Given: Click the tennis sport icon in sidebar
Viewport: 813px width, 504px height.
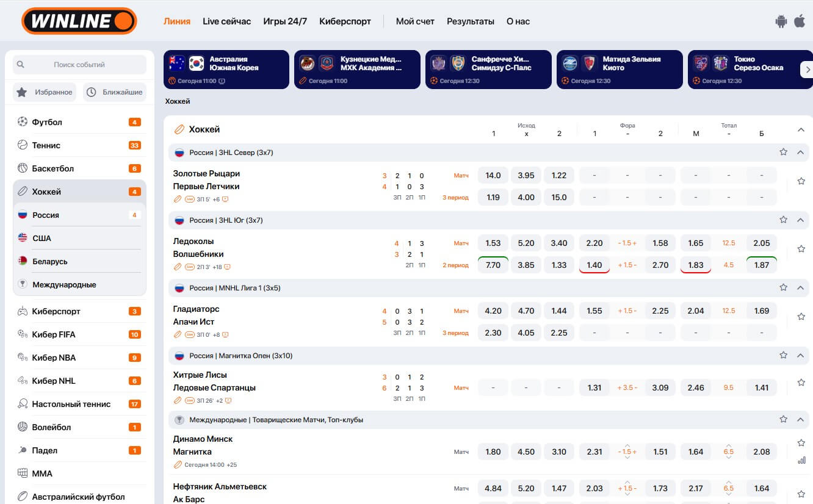Looking at the screenshot, I should pos(23,145).
